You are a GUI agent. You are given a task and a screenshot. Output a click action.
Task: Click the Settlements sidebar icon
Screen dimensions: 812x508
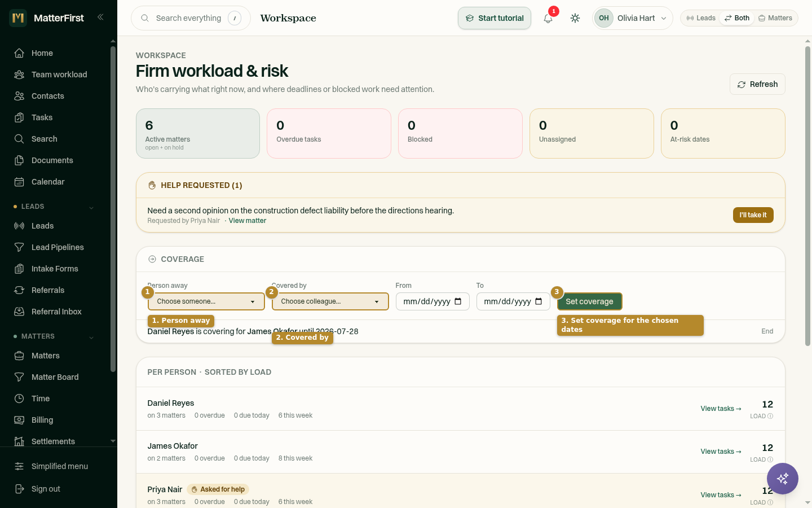pyautogui.click(x=19, y=441)
